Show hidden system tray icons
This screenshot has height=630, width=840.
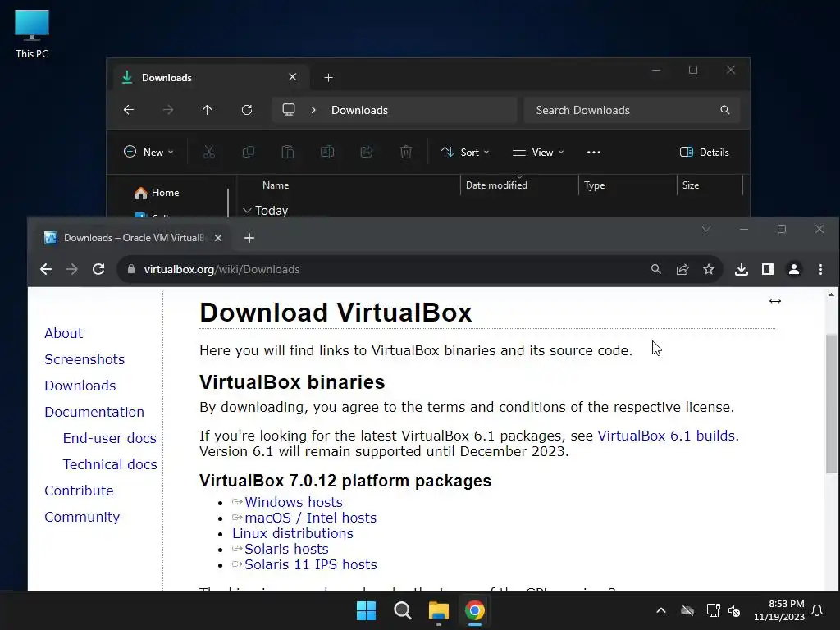(x=661, y=610)
